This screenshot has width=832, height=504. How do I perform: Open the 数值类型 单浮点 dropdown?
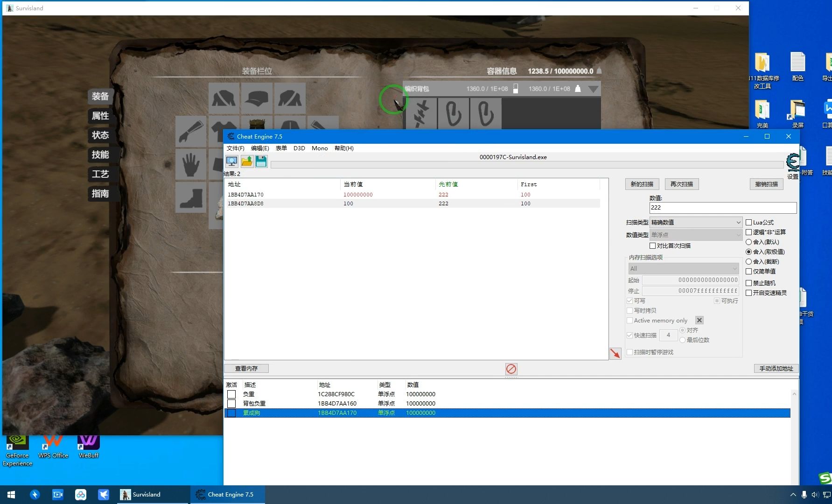click(696, 235)
